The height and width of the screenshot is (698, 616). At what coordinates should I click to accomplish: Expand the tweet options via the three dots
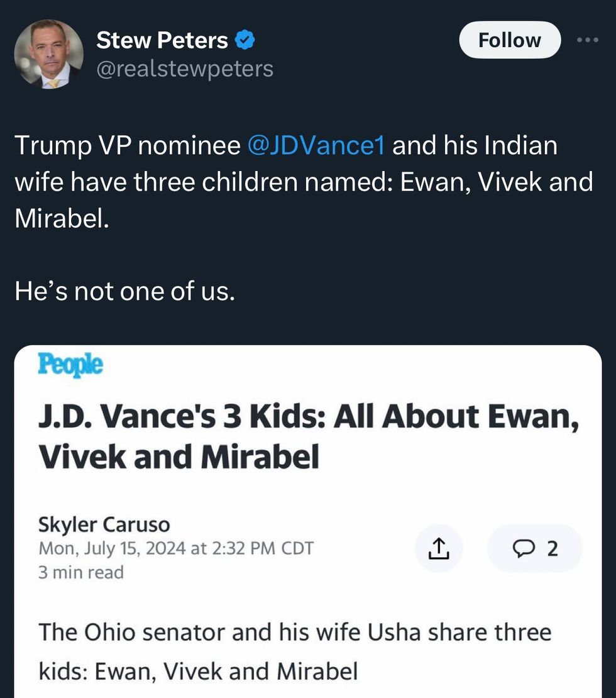tap(588, 39)
